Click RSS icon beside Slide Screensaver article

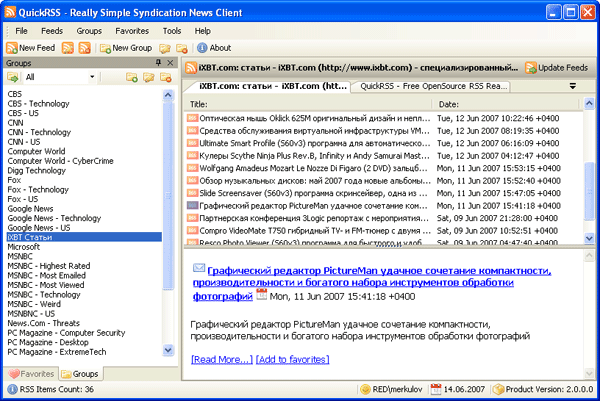[x=192, y=193]
